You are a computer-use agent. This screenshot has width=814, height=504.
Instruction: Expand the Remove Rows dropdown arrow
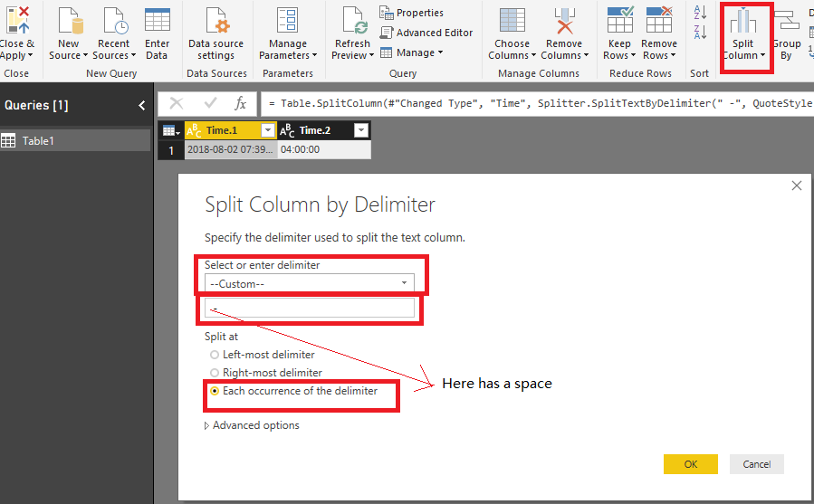[x=673, y=55]
